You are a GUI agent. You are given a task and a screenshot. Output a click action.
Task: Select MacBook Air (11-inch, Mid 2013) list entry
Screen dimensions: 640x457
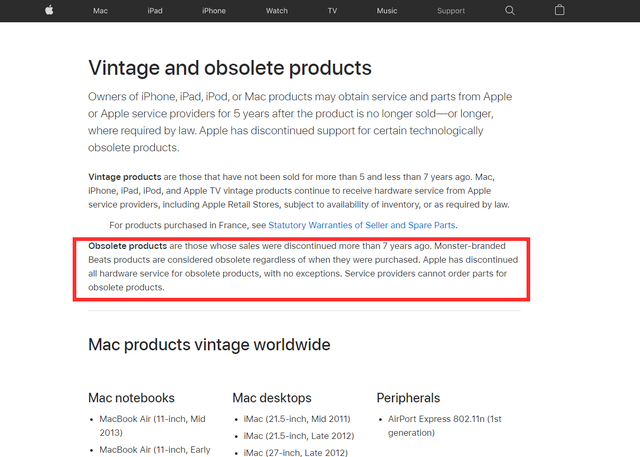coord(154,426)
